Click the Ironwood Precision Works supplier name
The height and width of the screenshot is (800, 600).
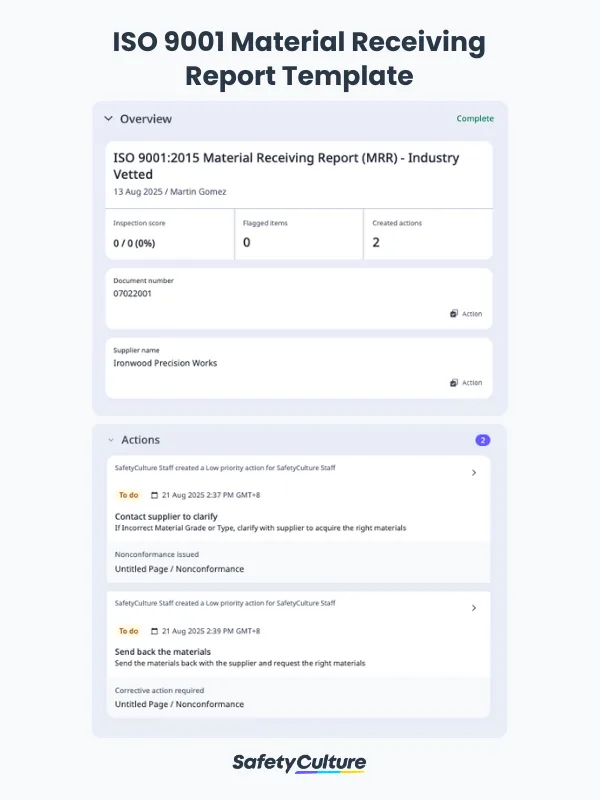point(165,363)
